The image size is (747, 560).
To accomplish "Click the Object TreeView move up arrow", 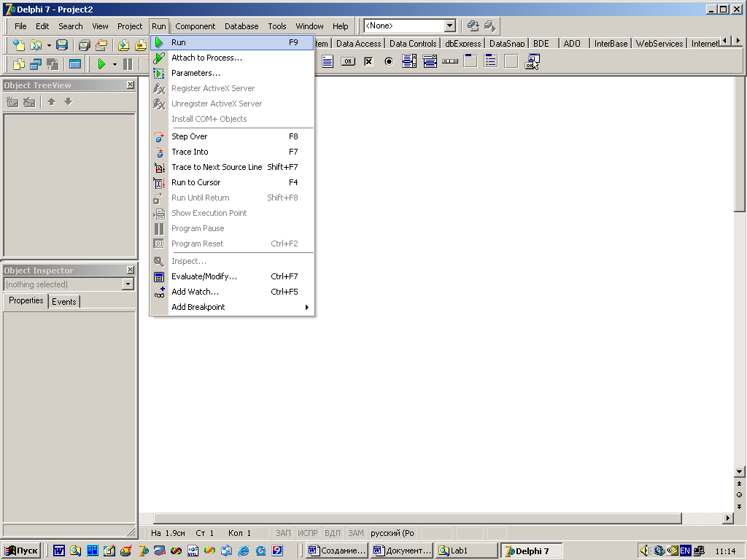I will pos(52,101).
